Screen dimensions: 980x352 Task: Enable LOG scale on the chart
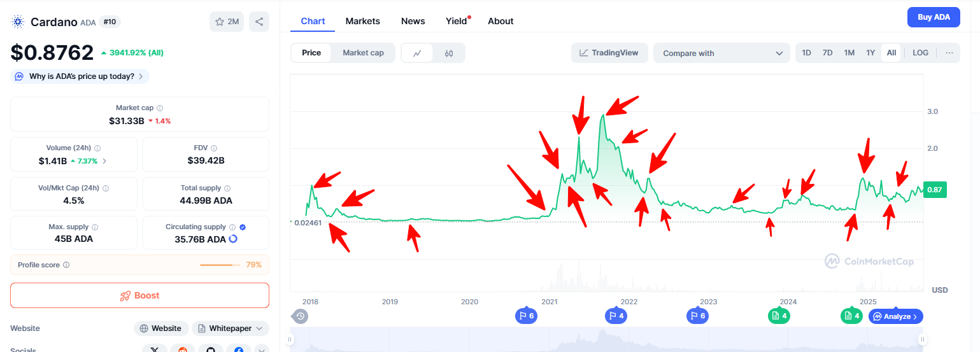click(x=920, y=53)
